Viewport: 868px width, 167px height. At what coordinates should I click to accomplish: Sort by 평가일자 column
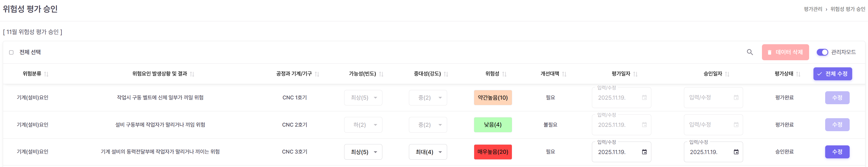635,74
